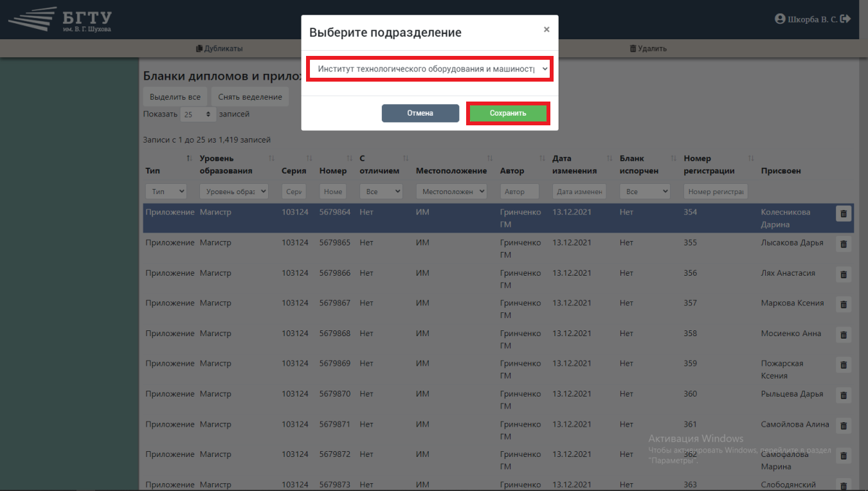Focus the Автор filter field
Viewport: 868px width, 491px height.
[x=520, y=192]
